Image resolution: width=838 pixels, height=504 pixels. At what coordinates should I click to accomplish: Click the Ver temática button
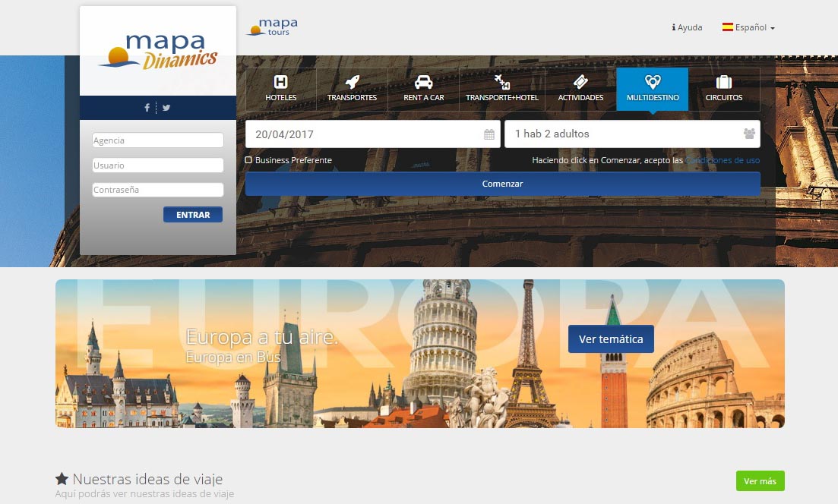611,339
